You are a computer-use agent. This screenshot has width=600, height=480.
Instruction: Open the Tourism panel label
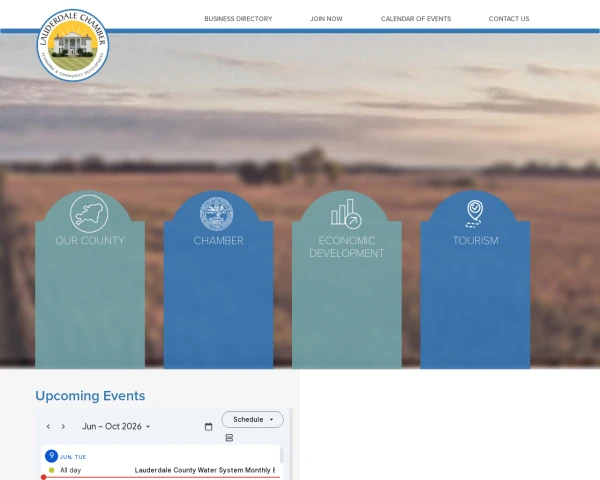[476, 240]
